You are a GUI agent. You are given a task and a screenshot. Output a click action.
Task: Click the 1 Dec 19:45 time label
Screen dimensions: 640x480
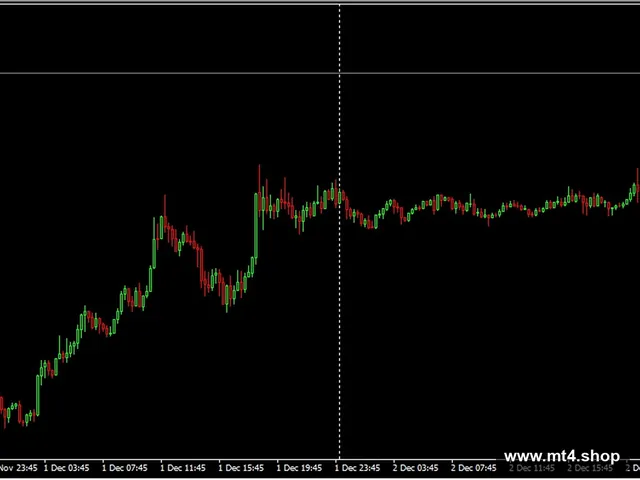(300, 468)
